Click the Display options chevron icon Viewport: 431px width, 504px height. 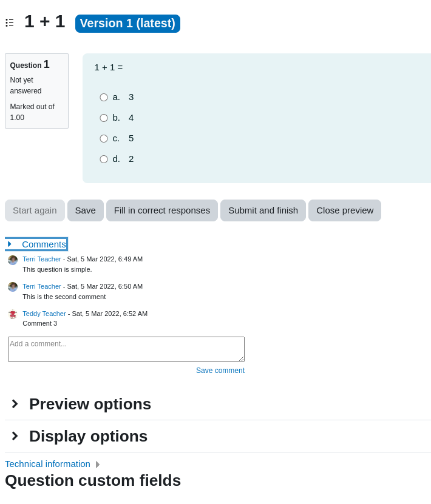tap(15, 436)
